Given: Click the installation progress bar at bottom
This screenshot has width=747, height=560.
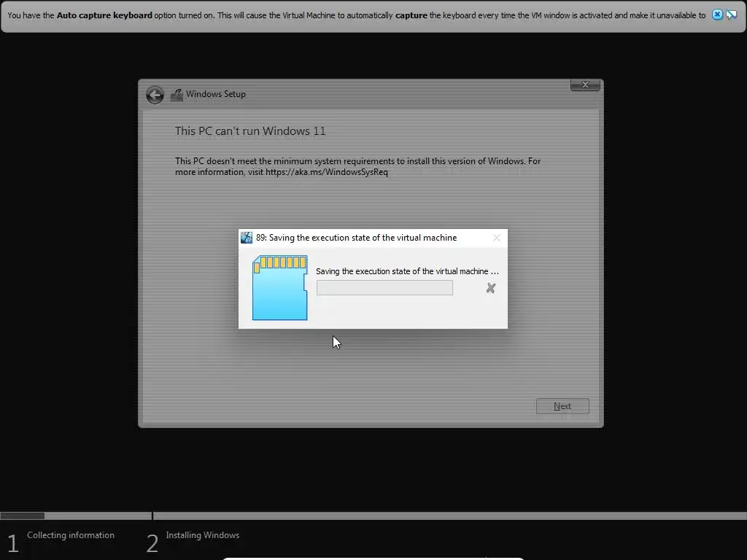Looking at the screenshot, I should 373,516.
